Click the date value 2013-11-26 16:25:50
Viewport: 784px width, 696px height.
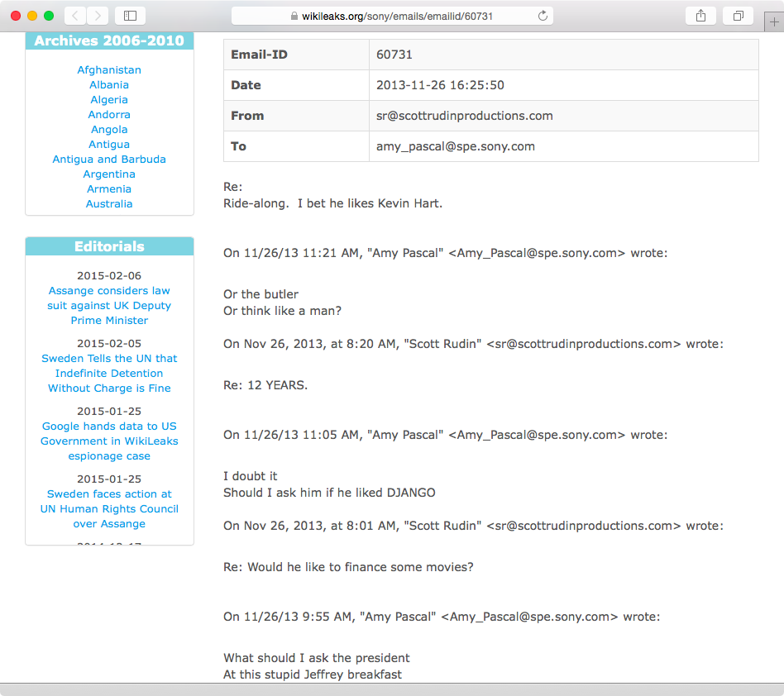click(440, 85)
